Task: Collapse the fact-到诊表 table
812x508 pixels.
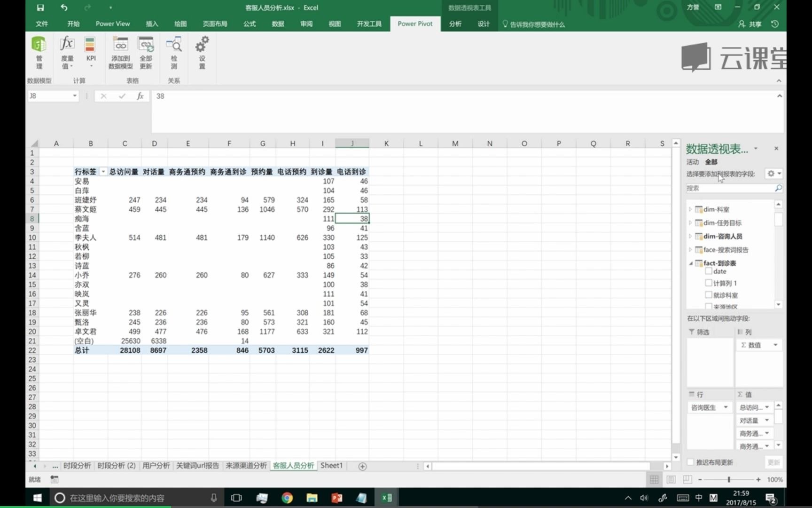Action: (690, 263)
